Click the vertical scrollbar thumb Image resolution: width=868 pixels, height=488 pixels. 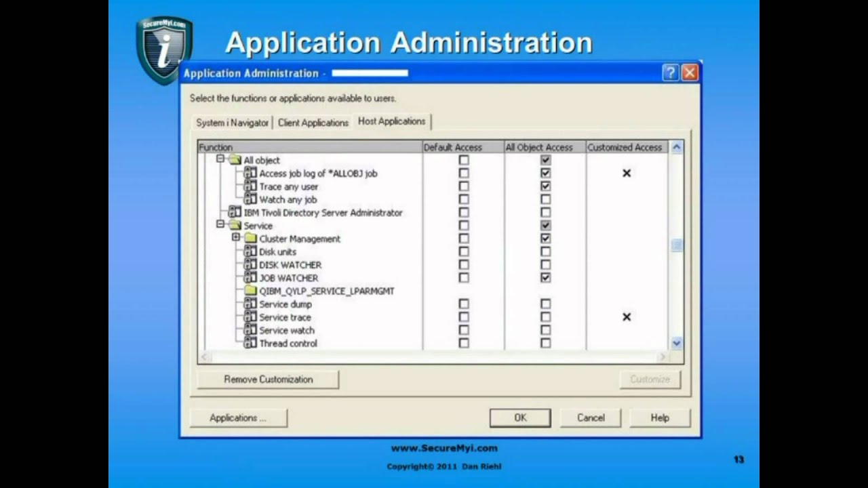point(676,245)
